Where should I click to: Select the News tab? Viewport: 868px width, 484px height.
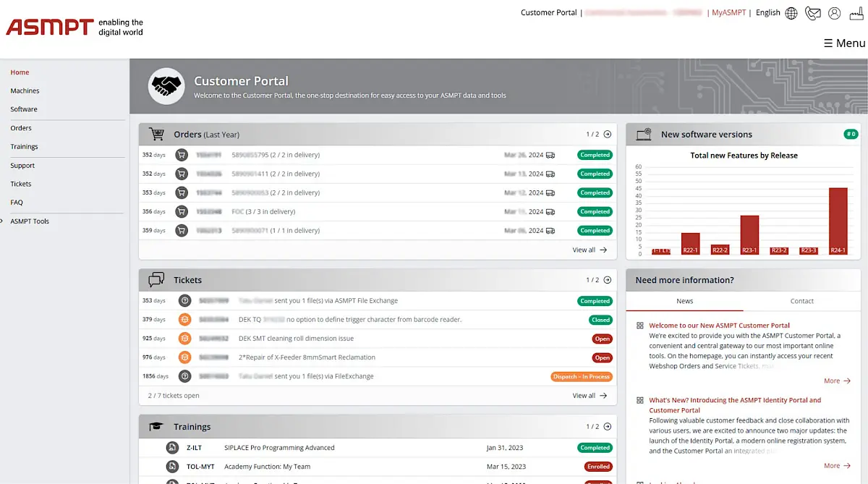[x=684, y=301]
